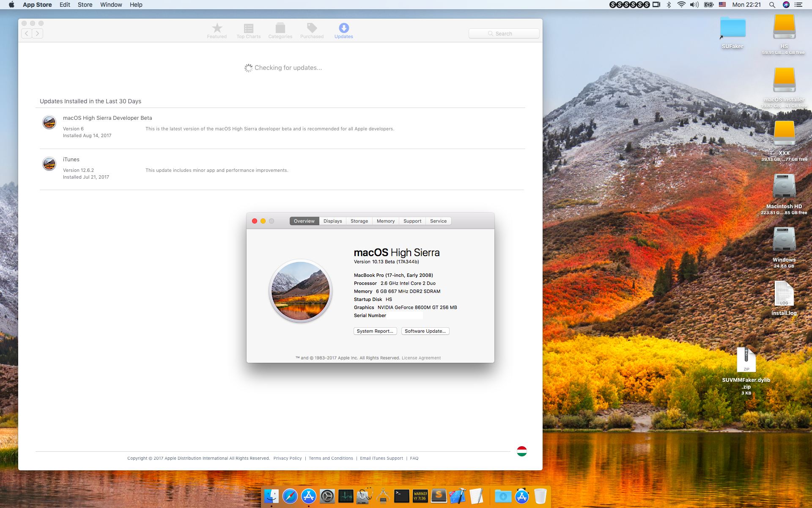Open the Help menu
812x508 pixels.
point(136,5)
